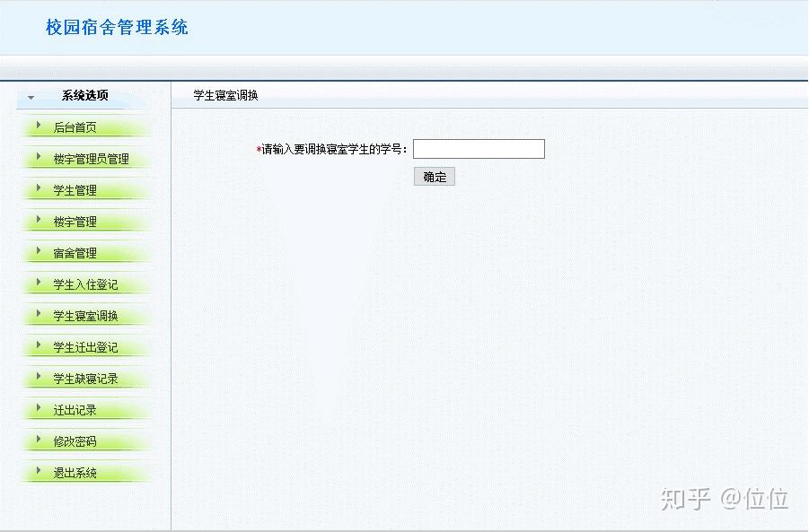Click the arrow icon beside 楼宇管理
The image size is (809, 532).
point(38,221)
